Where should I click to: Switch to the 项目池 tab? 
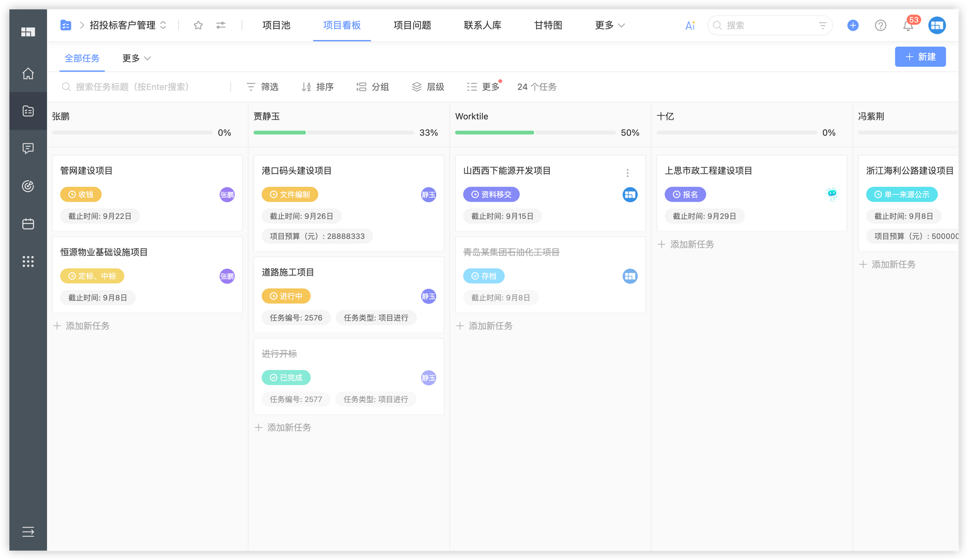coord(275,25)
